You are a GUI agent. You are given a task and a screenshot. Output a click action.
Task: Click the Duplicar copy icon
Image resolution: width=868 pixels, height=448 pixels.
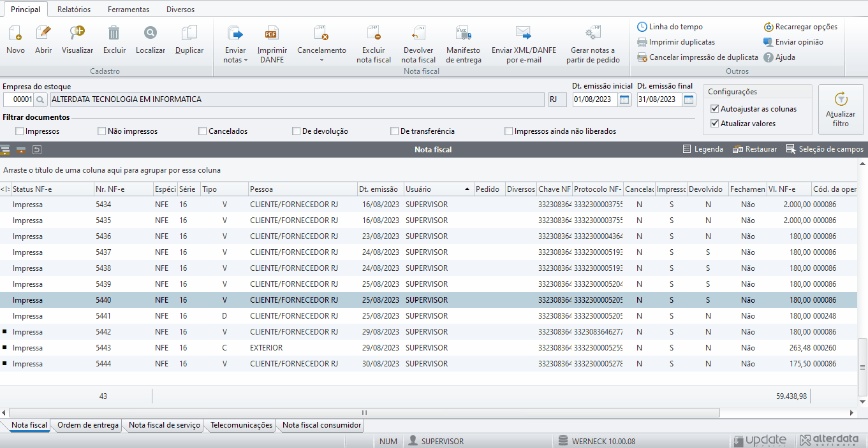pos(189,33)
